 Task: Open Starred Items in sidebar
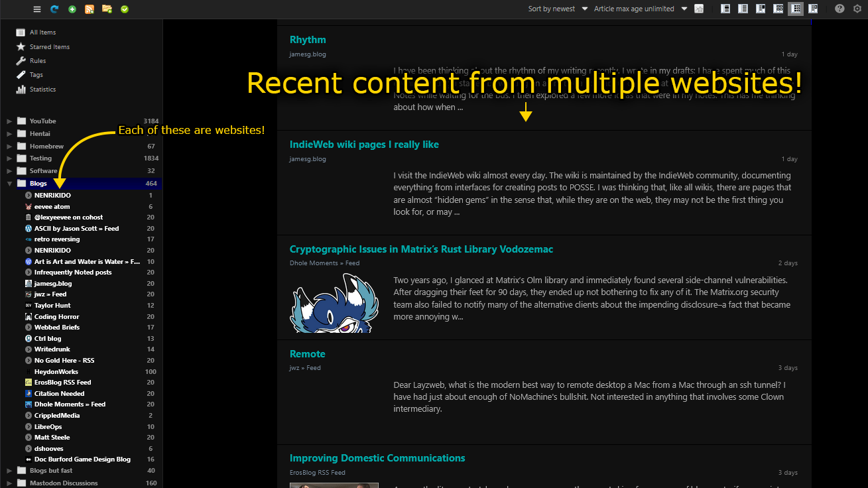coord(49,47)
